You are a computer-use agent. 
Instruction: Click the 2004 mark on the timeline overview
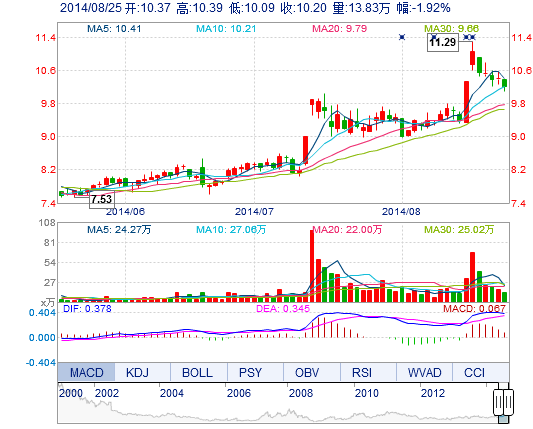coord(171,393)
